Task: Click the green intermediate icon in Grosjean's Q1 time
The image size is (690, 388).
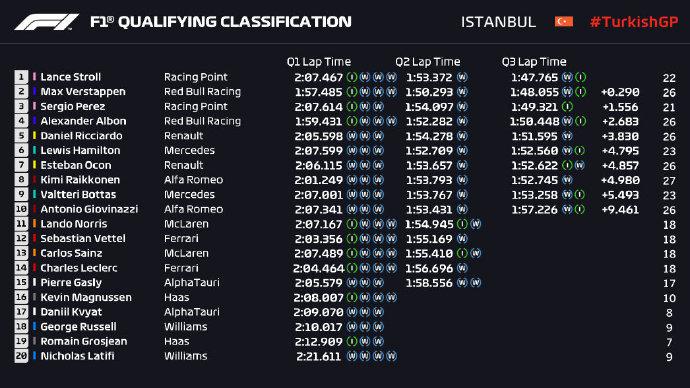Action: pyautogui.click(x=352, y=341)
